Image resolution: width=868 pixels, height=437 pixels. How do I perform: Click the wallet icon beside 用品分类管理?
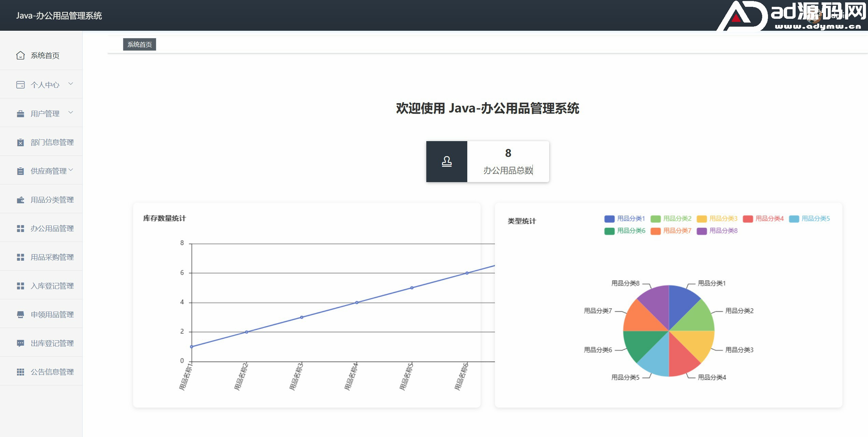coord(20,200)
